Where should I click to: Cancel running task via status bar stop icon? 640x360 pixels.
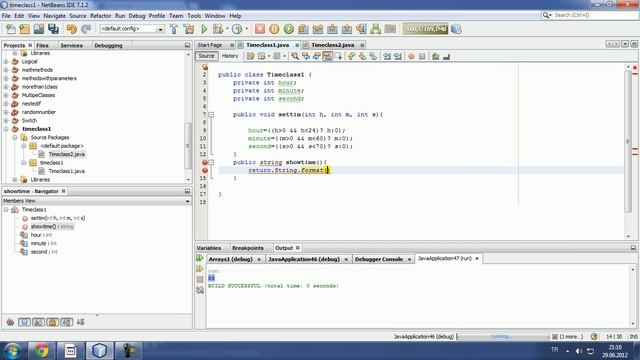[x=555, y=337]
